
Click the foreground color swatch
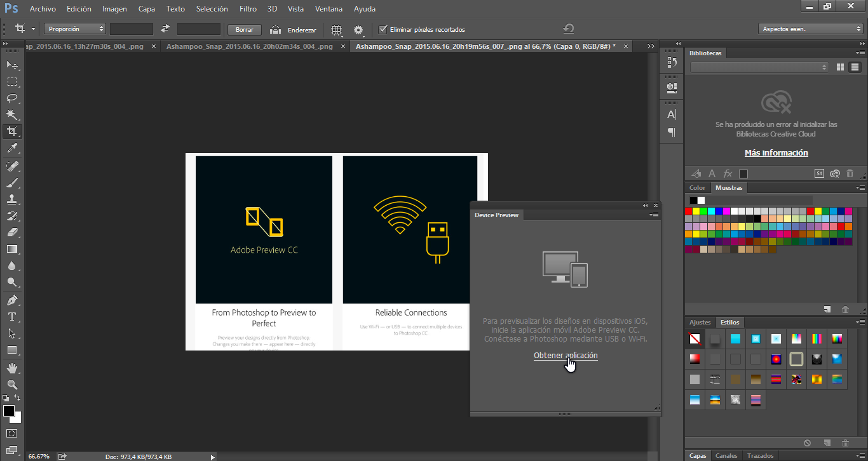pos(9,411)
